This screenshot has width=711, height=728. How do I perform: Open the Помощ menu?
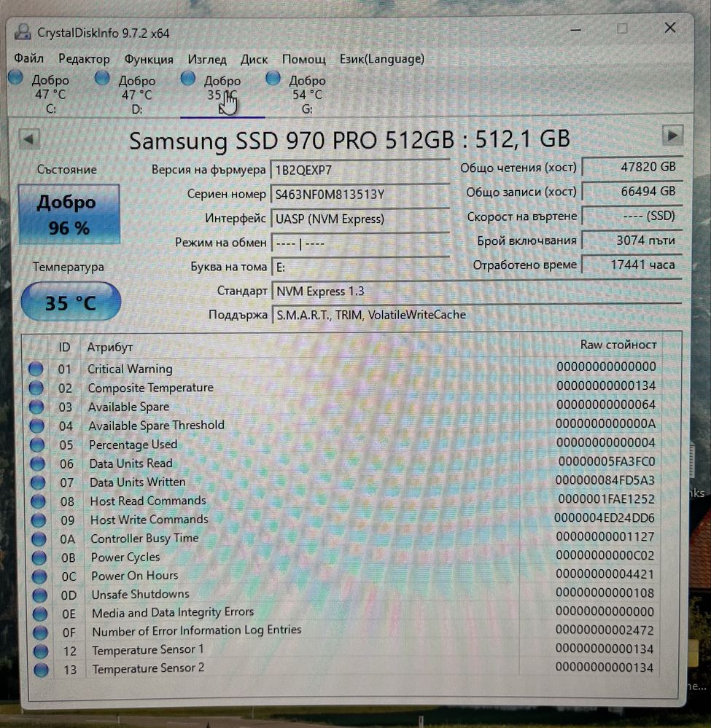coord(304,60)
